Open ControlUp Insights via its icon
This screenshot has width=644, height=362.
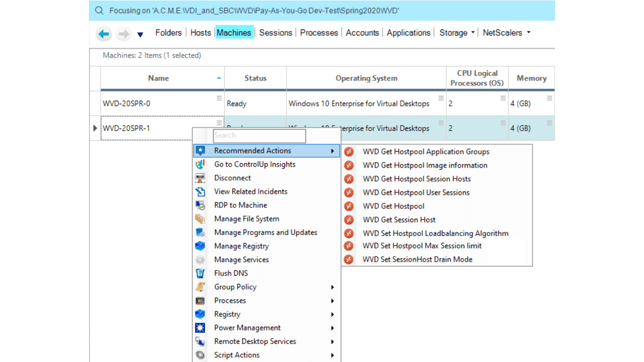point(200,164)
